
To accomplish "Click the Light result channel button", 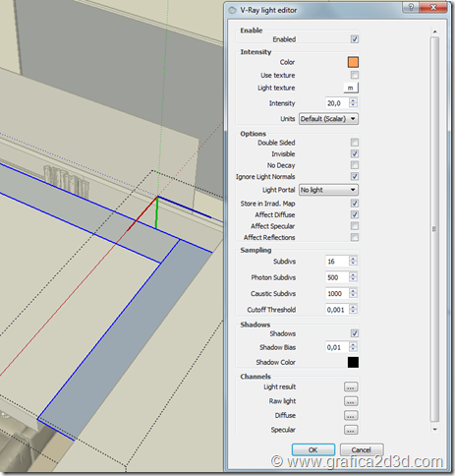I will click(351, 387).
